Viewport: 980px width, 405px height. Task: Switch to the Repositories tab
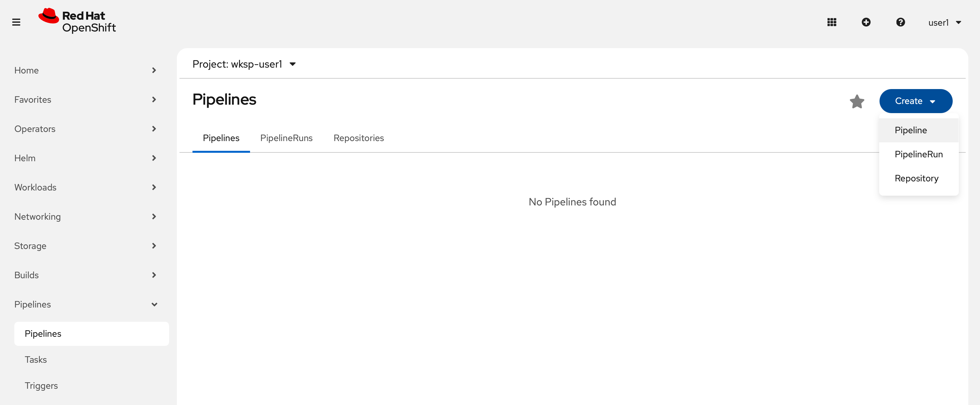(x=358, y=138)
